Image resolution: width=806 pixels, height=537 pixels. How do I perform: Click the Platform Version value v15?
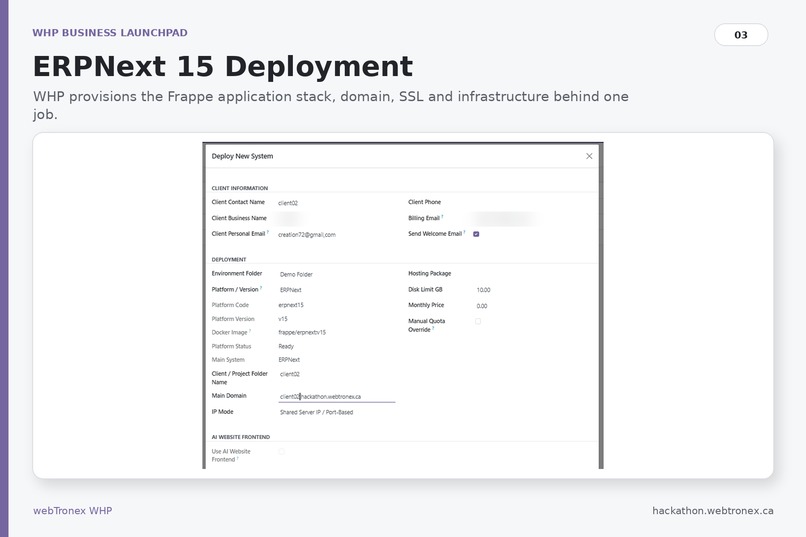[283, 319]
